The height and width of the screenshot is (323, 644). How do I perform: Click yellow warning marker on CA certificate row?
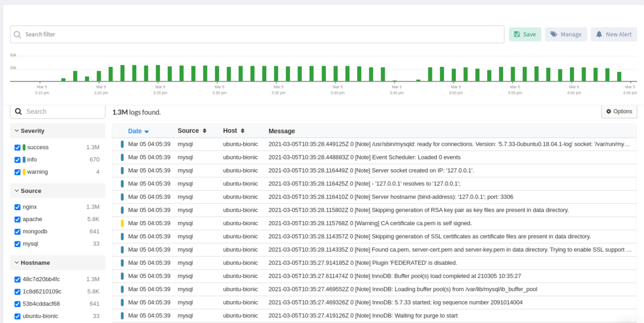(x=122, y=223)
